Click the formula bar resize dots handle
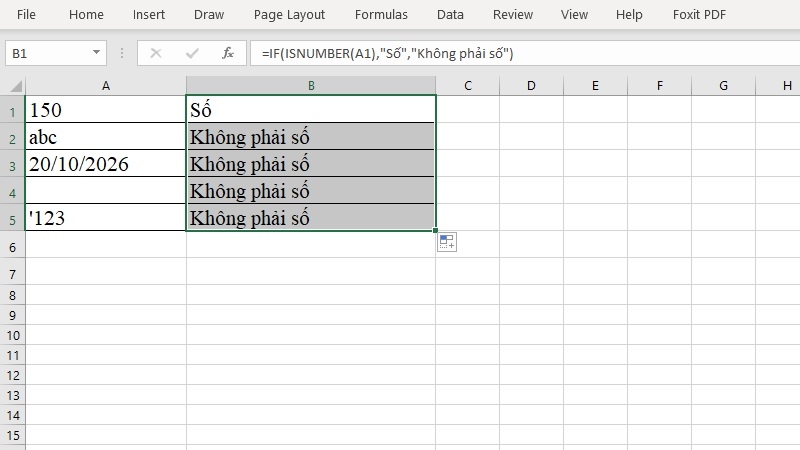 coord(122,53)
